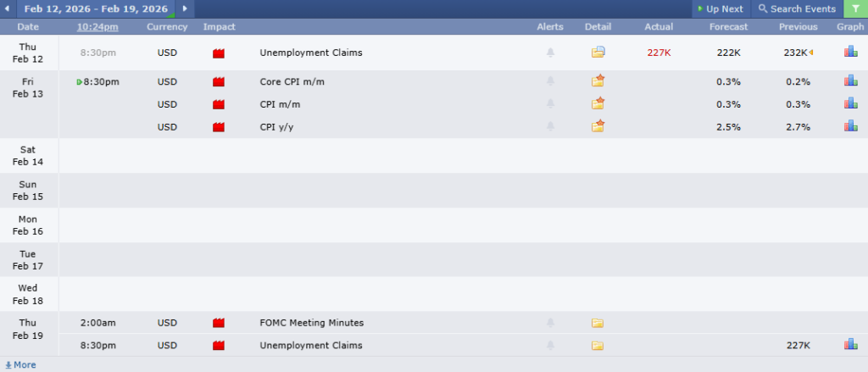Viewport: 868px width, 372px height.
Task: Go to the next week arrow
Action: 185,8
